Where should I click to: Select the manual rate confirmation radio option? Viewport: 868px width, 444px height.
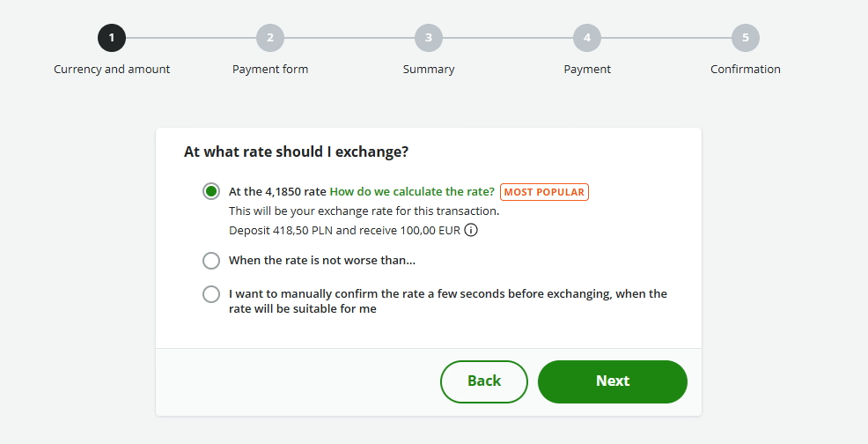click(x=211, y=294)
